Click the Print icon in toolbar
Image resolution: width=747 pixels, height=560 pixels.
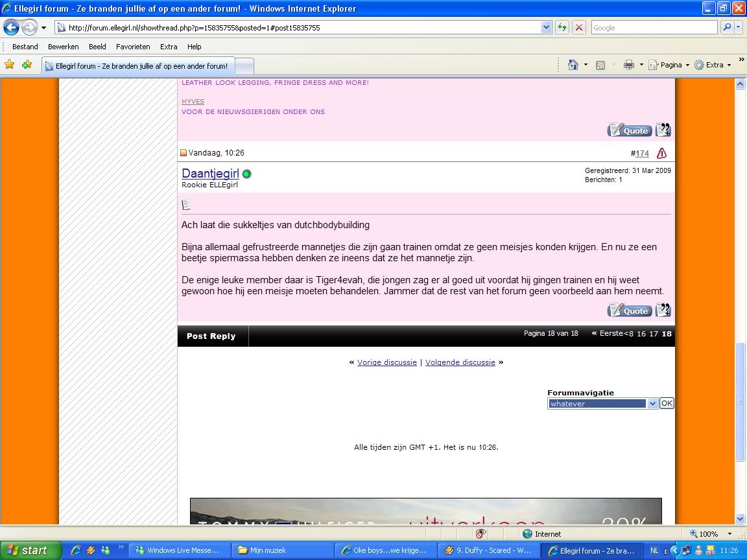tap(628, 65)
